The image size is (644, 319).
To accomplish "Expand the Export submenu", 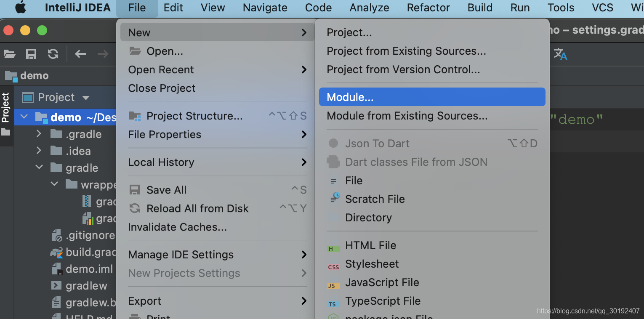I will [304, 301].
